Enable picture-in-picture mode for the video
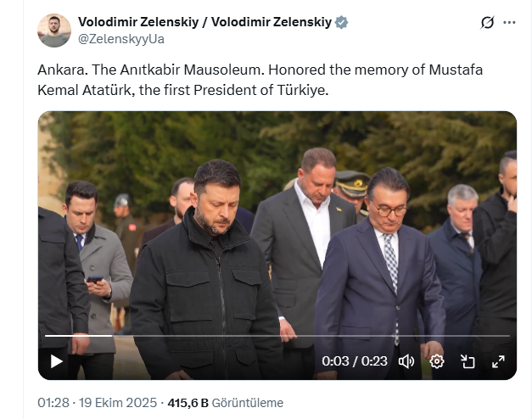The width and height of the screenshot is (532, 419). click(x=468, y=361)
